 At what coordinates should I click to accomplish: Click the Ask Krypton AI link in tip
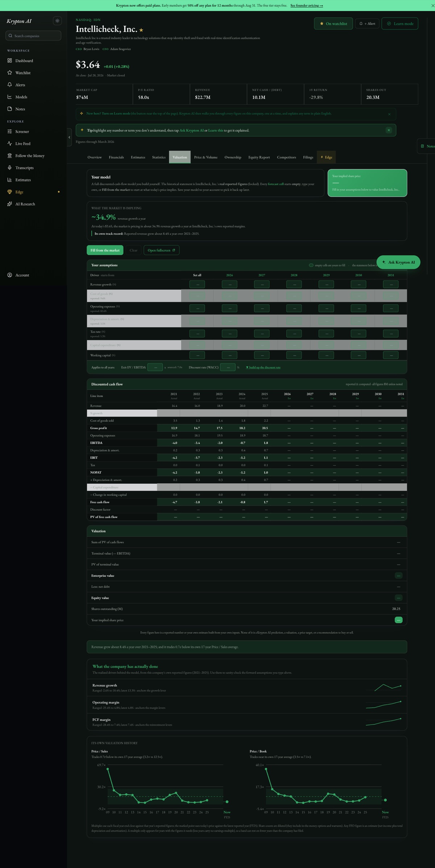[x=191, y=130]
